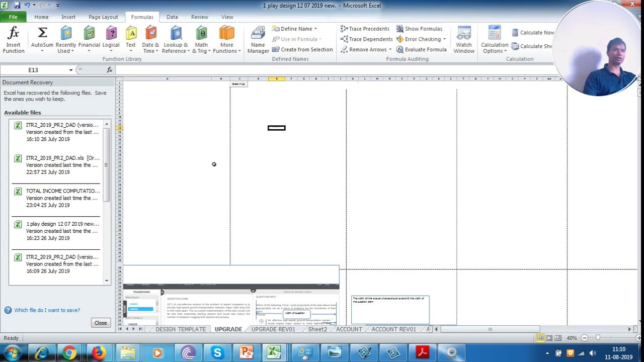The height and width of the screenshot is (362, 644).
Task: Select the UPGRADE REV01 sheet tab
Action: point(273,329)
